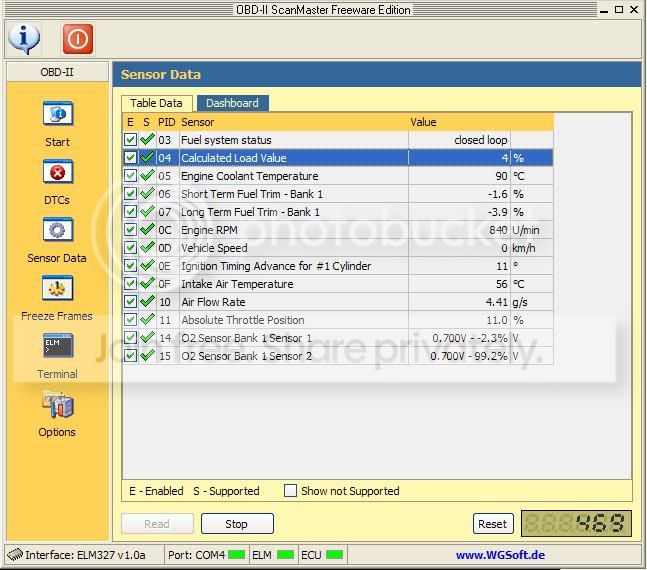
Task: Uncheck the Engine RPM enabled checkbox
Action: click(x=130, y=230)
